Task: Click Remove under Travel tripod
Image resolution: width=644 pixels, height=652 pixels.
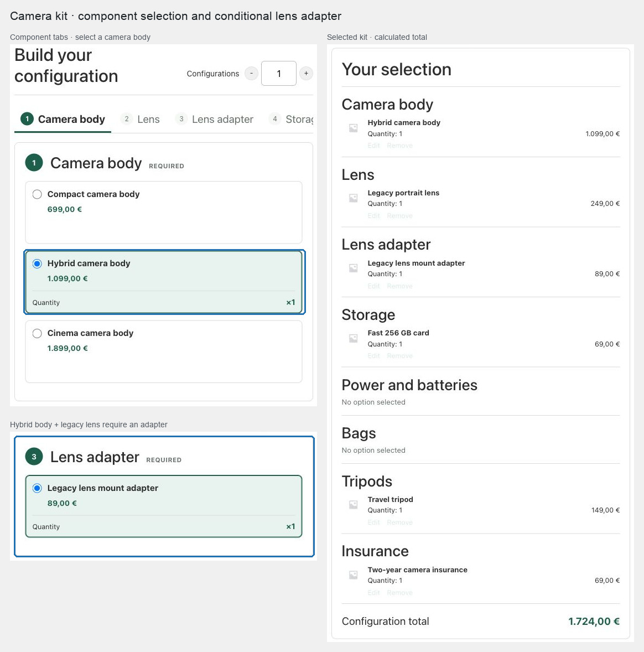Action: [399, 522]
